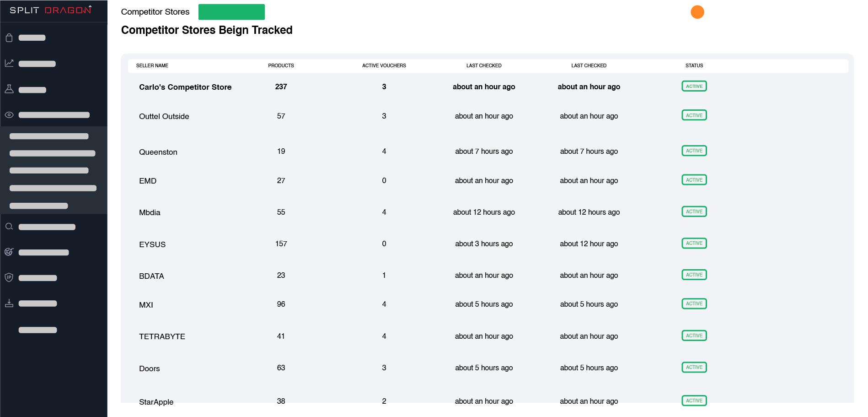Click the Competitor Stores Beign Tracked heading

tap(207, 30)
